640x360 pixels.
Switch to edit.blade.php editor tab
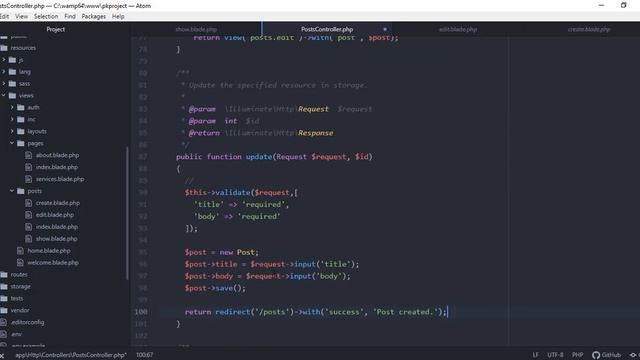click(458, 29)
